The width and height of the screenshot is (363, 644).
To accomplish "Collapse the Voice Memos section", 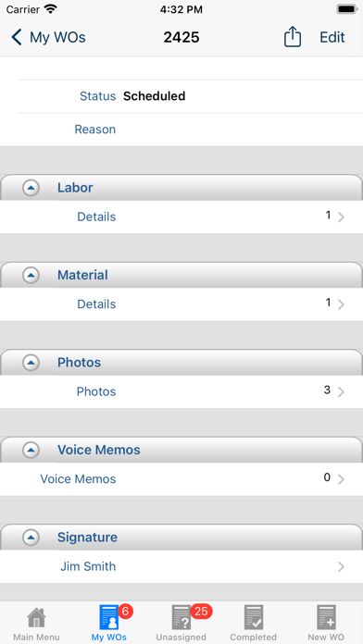I will 31,450.
